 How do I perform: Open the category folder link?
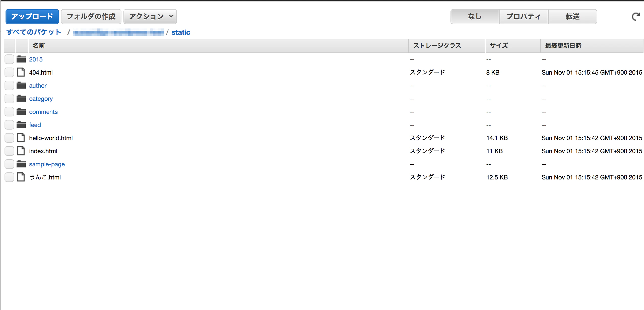[x=41, y=99]
